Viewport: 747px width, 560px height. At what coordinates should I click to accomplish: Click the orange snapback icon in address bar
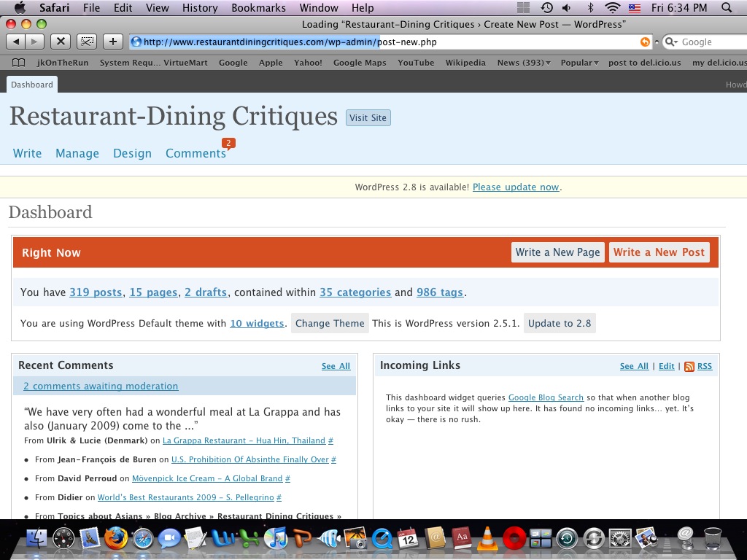coord(644,42)
